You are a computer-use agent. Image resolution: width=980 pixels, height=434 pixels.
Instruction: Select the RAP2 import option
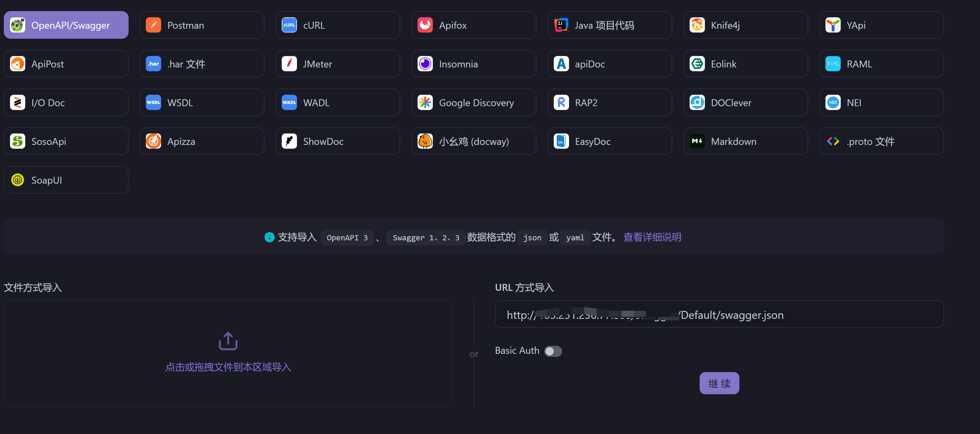point(610,102)
